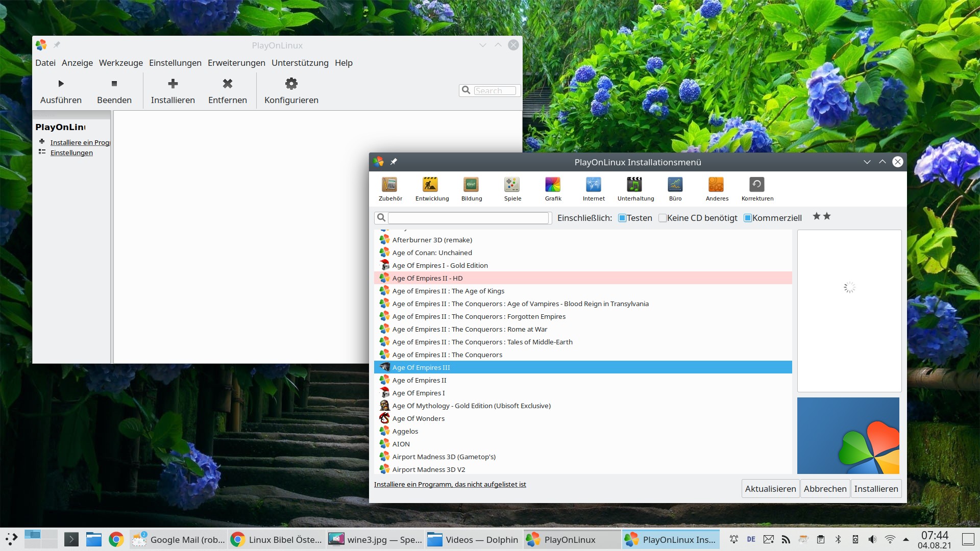
Task: Switch to the Unterhaltung category
Action: coord(635,189)
